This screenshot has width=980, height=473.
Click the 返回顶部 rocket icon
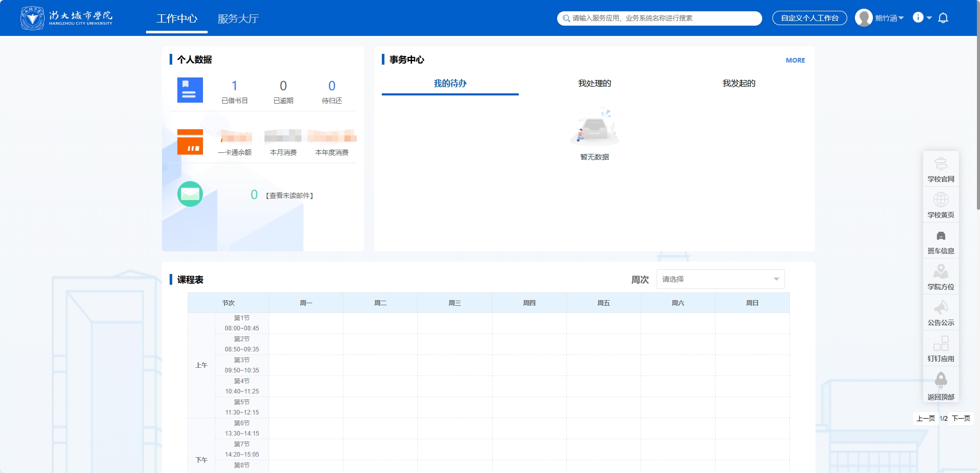click(x=941, y=380)
